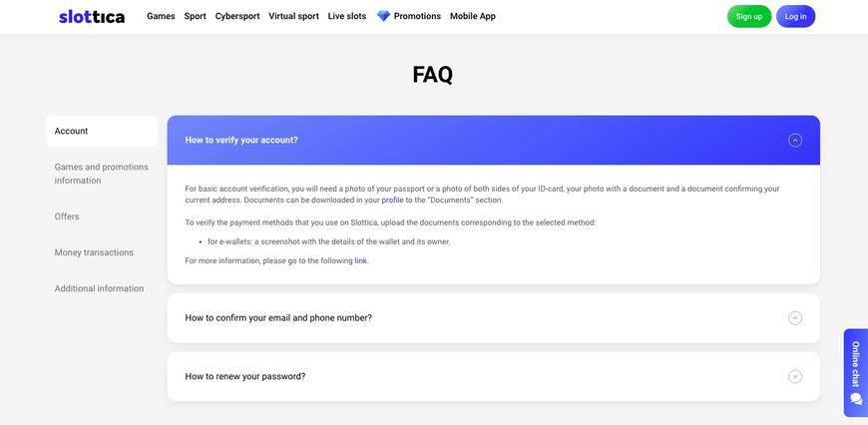The height and width of the screenshot is (425, 868).
Task: Open Virtual sport in navigation
Action: 294,17
